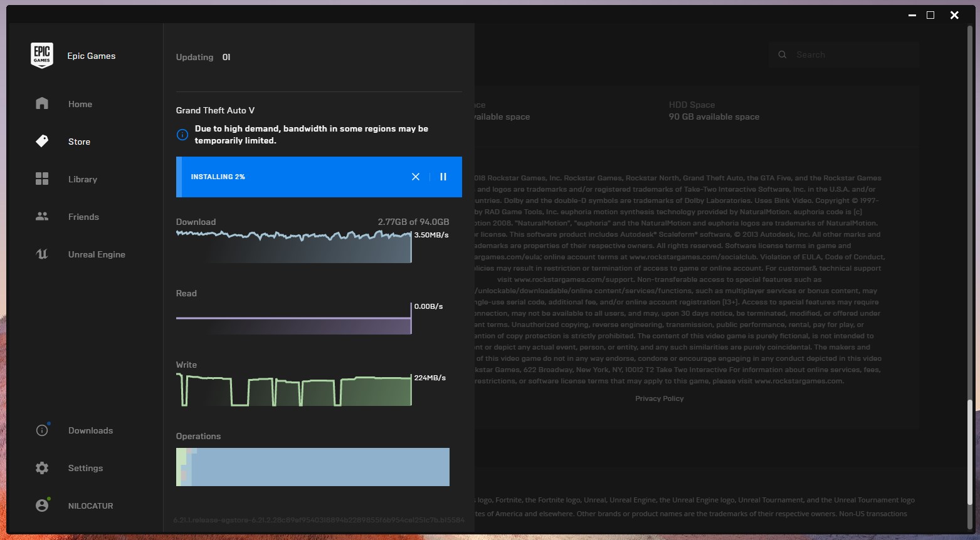Image resolution: width=980 pixels, height=540 pixels.
Task: Close the Epic Games launcher window
Action: [x=954, y=15]
